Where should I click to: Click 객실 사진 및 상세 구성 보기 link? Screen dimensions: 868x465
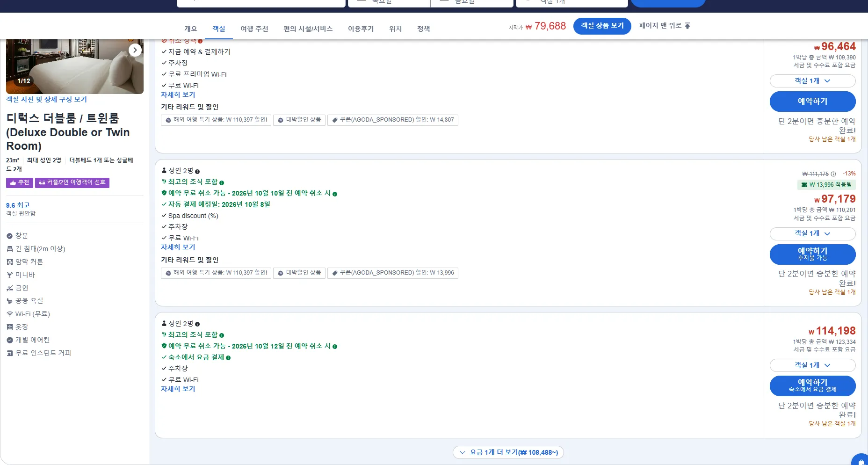(x=46, y=99)
